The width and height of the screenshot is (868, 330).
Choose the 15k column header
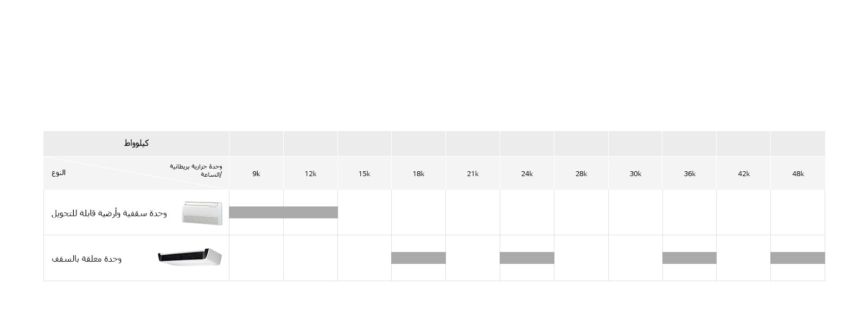pos(364,174)
